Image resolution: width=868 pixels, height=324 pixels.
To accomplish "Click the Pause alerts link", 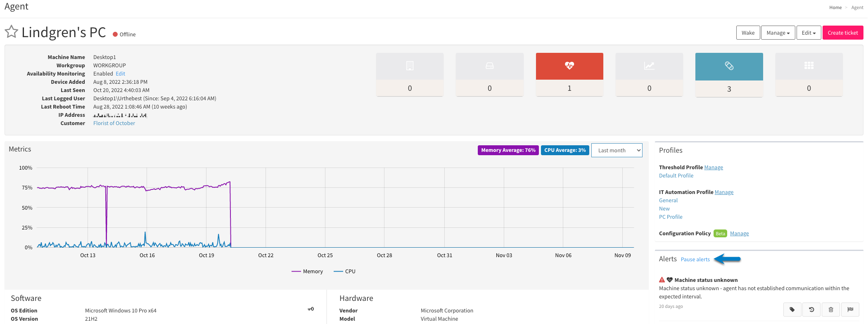I will (x=695, y=259).
